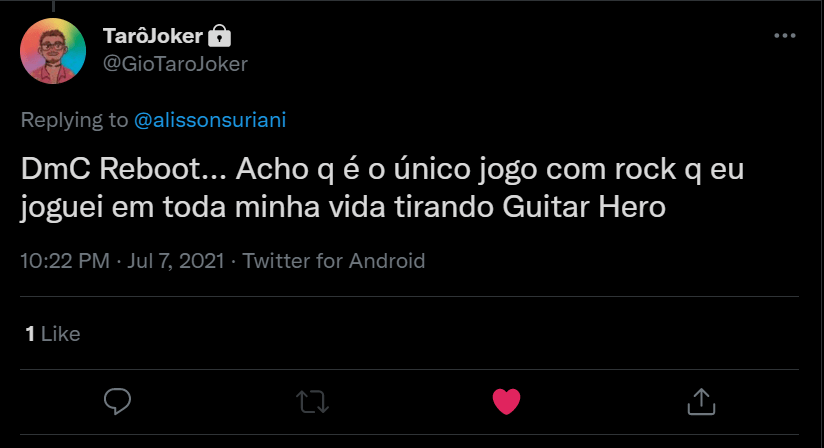Unlike the tweet via the red heart

pyautogui.click(x=507, y=401)
